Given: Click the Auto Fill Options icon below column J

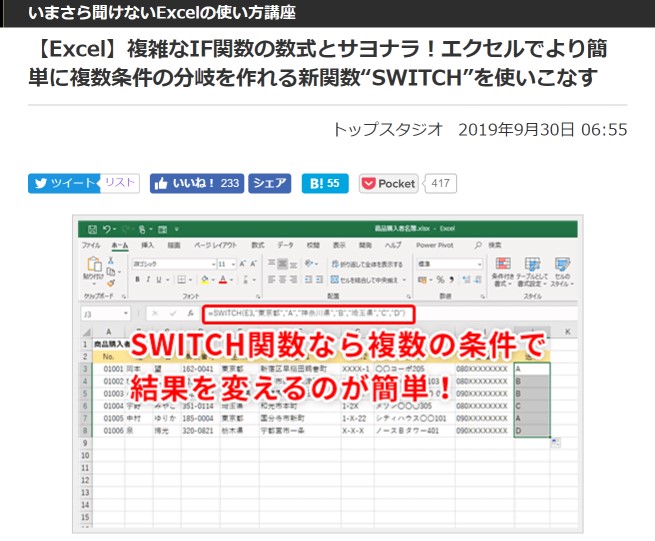Looking at the screenshot, I should (556, 442).
